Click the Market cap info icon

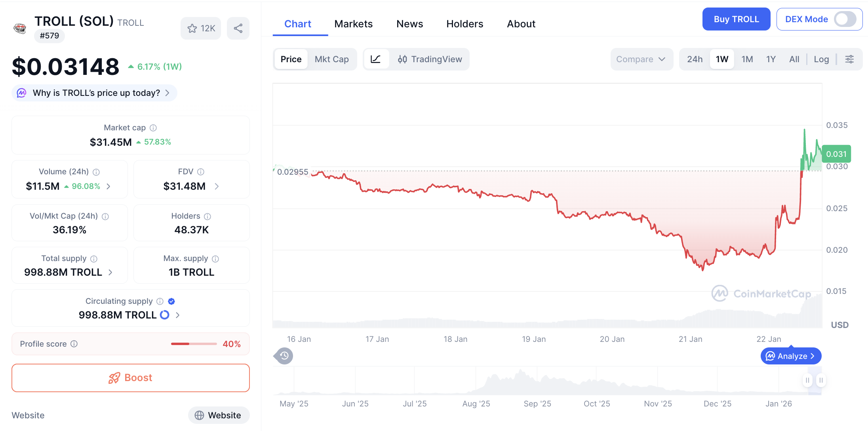(153, 128)
